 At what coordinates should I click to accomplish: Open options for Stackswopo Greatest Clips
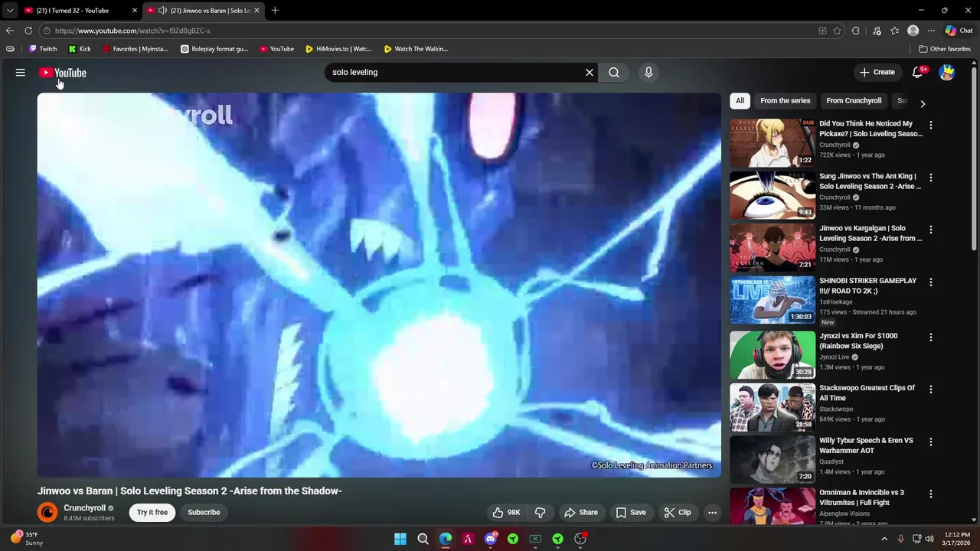point(931,389)
